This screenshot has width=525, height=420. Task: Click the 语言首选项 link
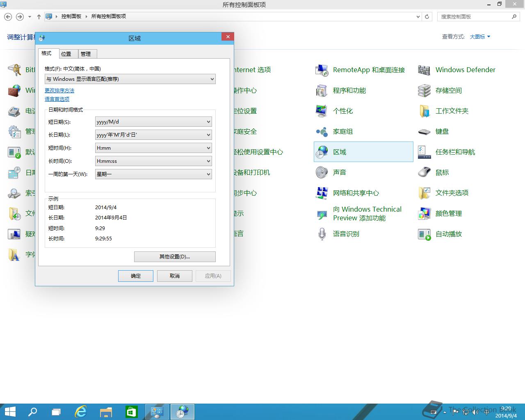[x=57, y=99]
